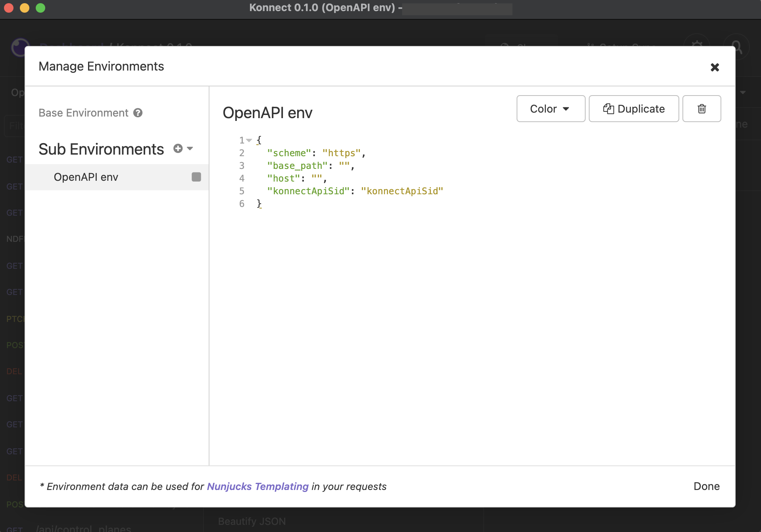This screenshot has height=532, width=761.
Task: Dismiss dialog via the X icon
Action: tap(715, 67)
